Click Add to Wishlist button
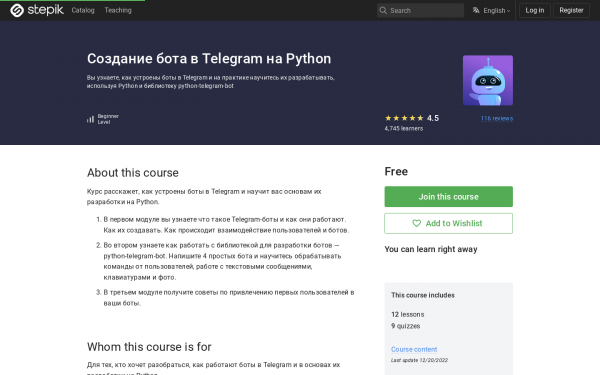This screenshot has height=375, width=600. (x=448, y=223)
